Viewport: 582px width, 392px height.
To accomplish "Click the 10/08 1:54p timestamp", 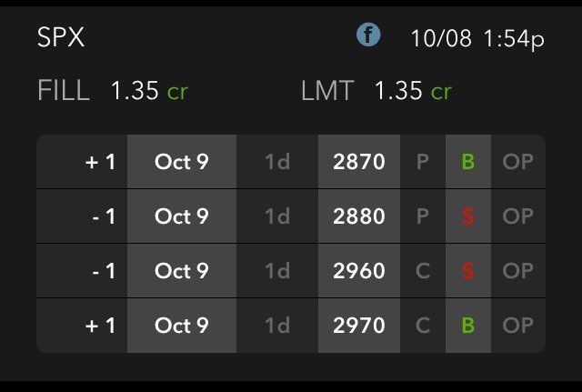I will click(x=477, y=38).
